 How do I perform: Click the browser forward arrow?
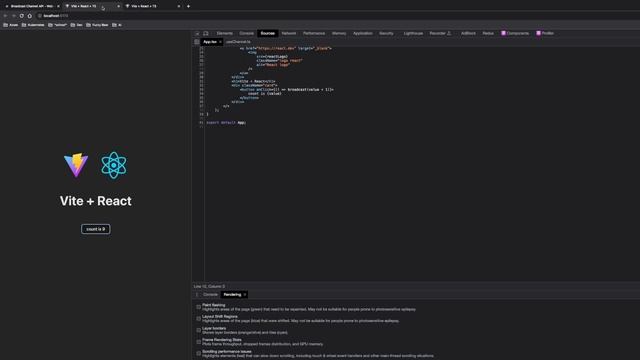coord(13,16)
